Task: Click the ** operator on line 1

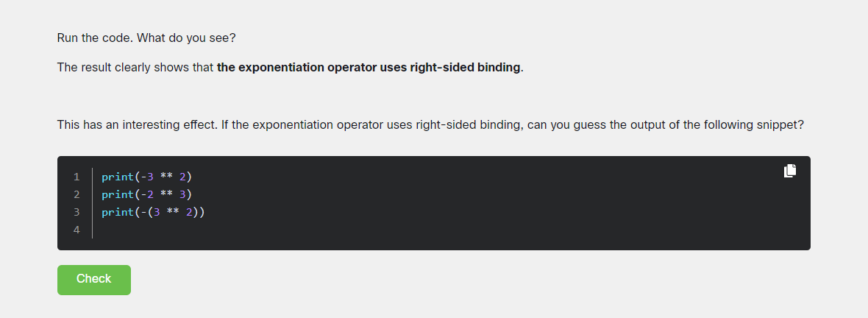Action: click(166, 177)
